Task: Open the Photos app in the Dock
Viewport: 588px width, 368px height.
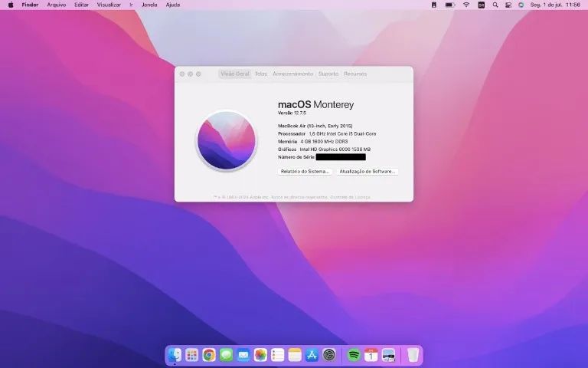Action: tap(260, 354)
